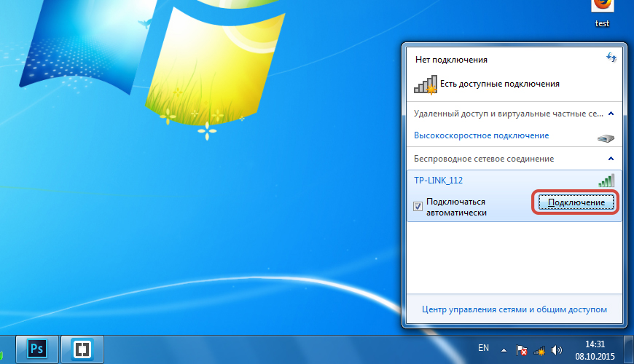Uncheck Подключаться автоматически checkbox
The image size is (634, 364).
[418, 207]
